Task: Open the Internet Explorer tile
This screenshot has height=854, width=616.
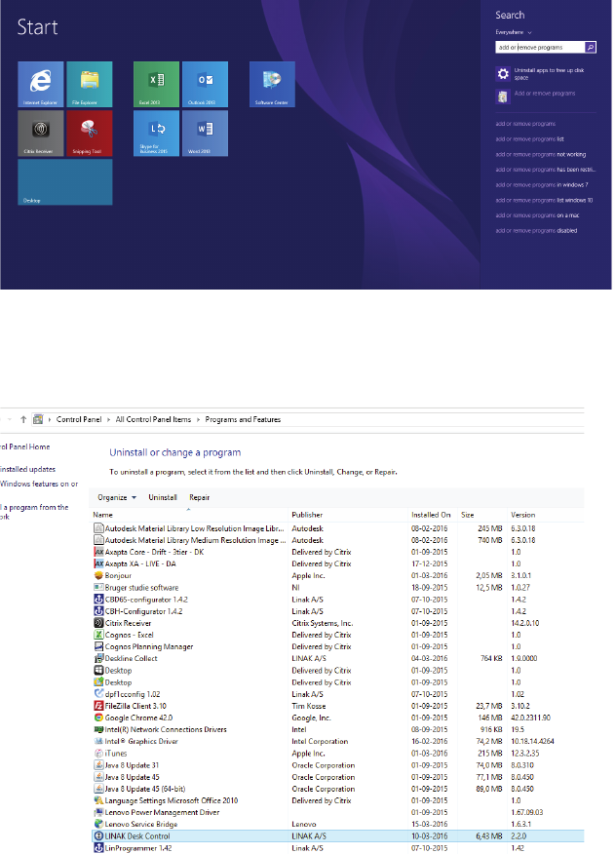Action: 41,85
